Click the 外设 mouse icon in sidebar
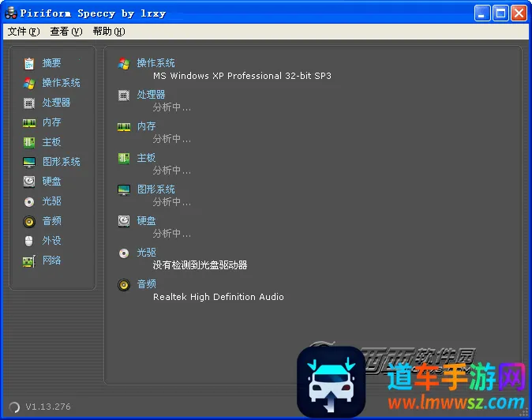The image size is (532, 420). click(x=29, y=241)
